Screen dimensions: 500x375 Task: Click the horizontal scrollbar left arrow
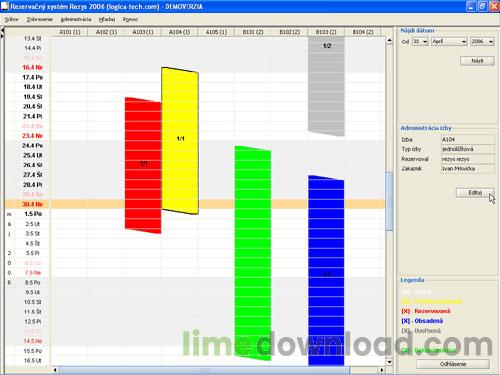pos(55,370)
